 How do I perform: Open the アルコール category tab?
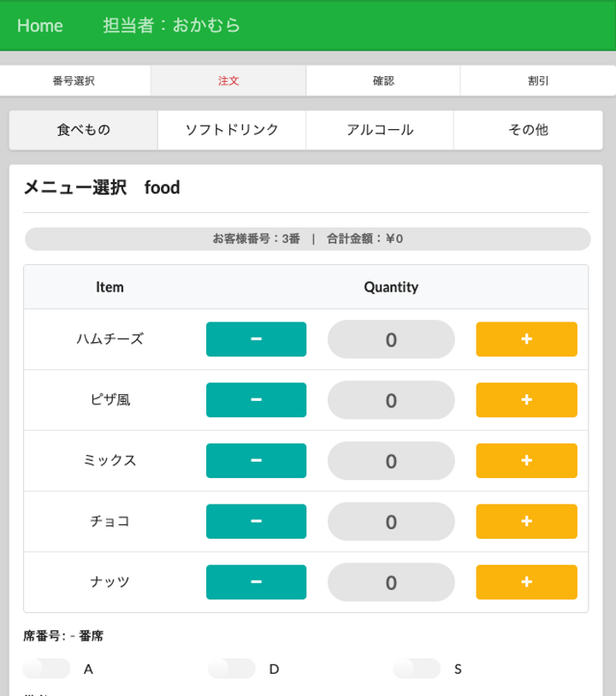coord(380,130)
